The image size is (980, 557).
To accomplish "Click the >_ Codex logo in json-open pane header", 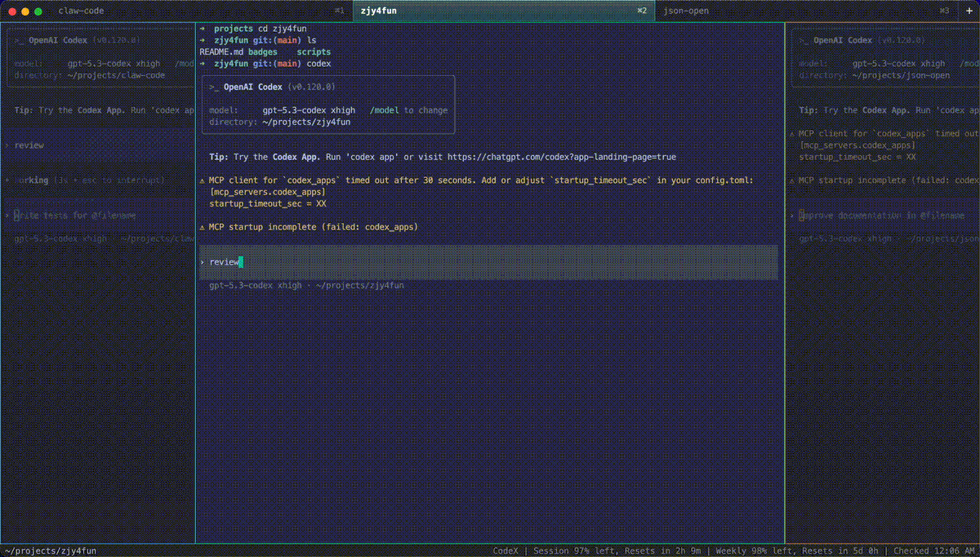I will pos(804,40).
